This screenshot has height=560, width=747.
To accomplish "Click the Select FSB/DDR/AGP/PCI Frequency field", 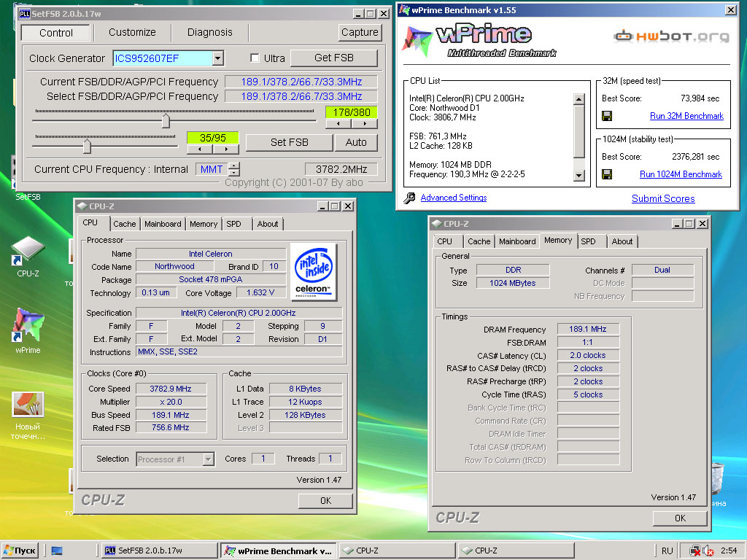I will [301, 96].
